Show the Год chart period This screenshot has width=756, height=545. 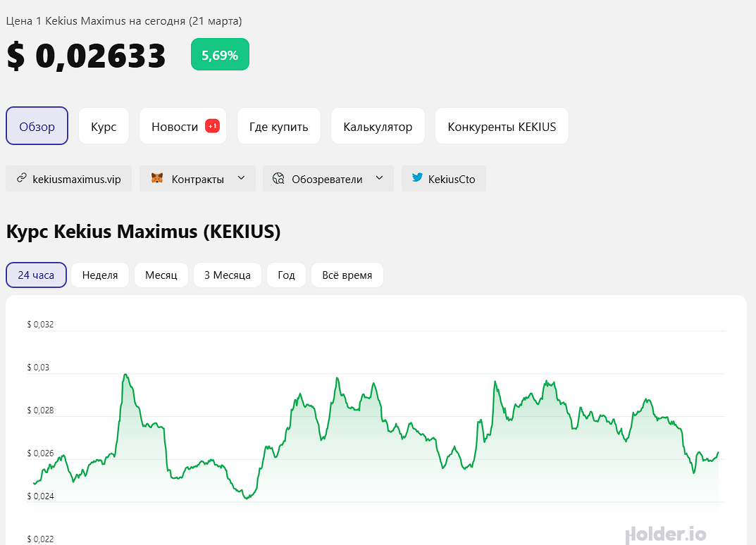tap(286, 275)
